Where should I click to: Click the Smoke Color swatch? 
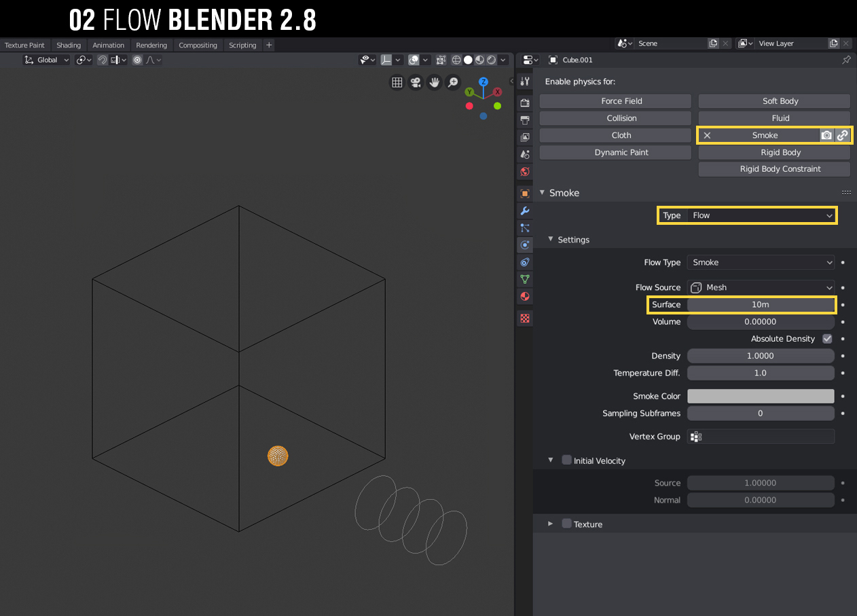(x=761, y=396)
